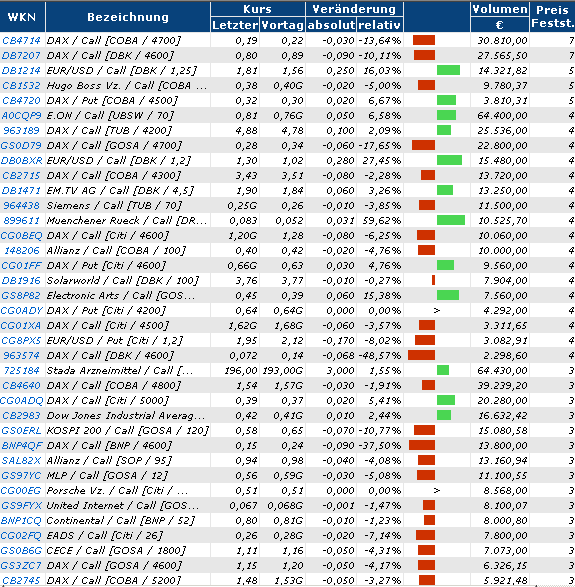This screenshot has width=575, height=587.
Task: Select 'Continental / Call [BNP / 52]' name
Action: click(121, 520)
